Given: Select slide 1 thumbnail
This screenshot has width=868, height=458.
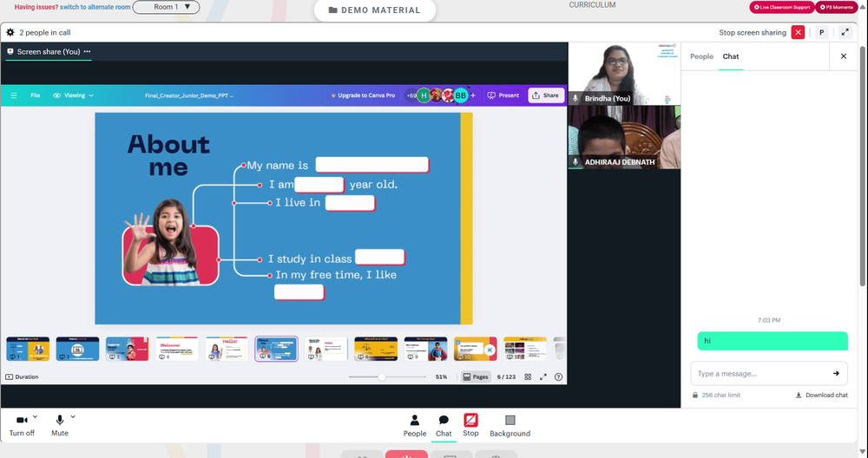Looking at the screenshot, I should click(28, 349).
